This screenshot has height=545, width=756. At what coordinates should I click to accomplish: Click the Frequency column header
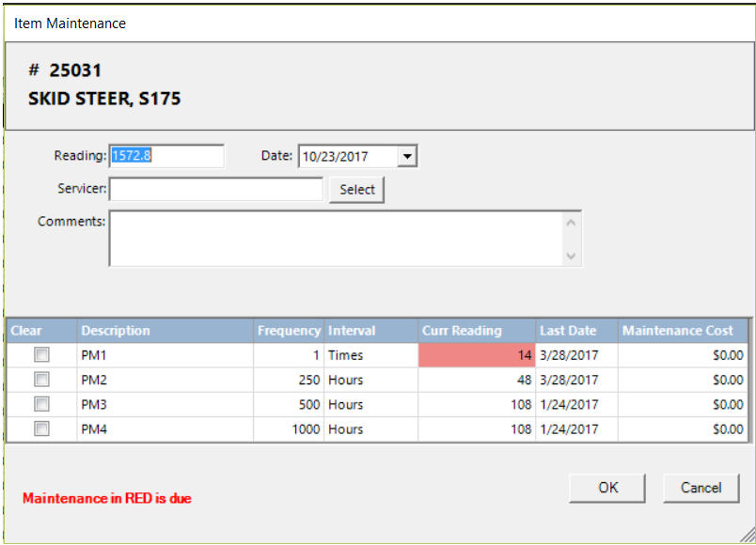pos(289,331)
